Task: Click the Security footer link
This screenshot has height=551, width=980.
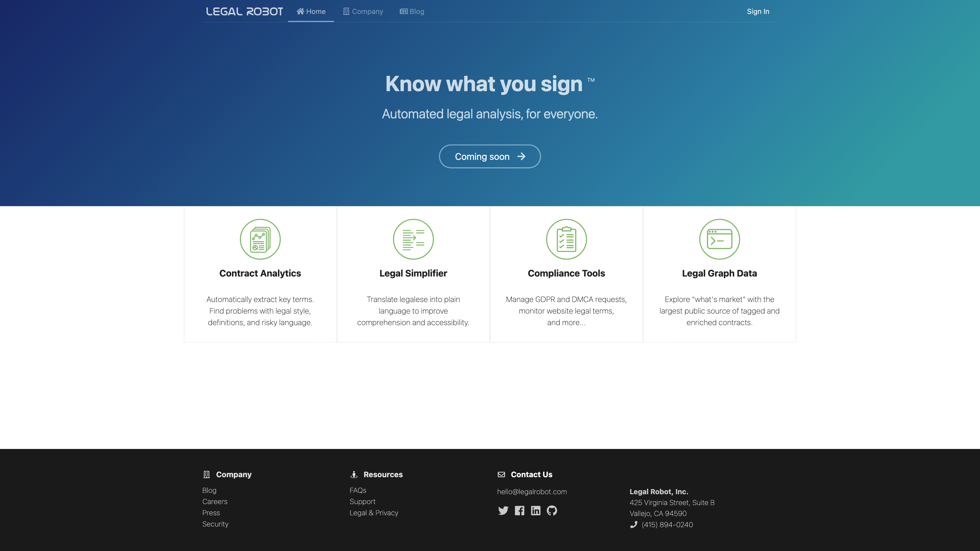Action: coord(215,524)
